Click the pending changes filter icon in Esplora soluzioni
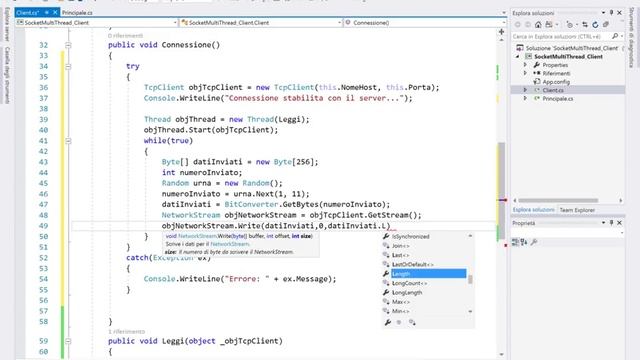The width and height of the screenshot is (640, 360). 570,25
